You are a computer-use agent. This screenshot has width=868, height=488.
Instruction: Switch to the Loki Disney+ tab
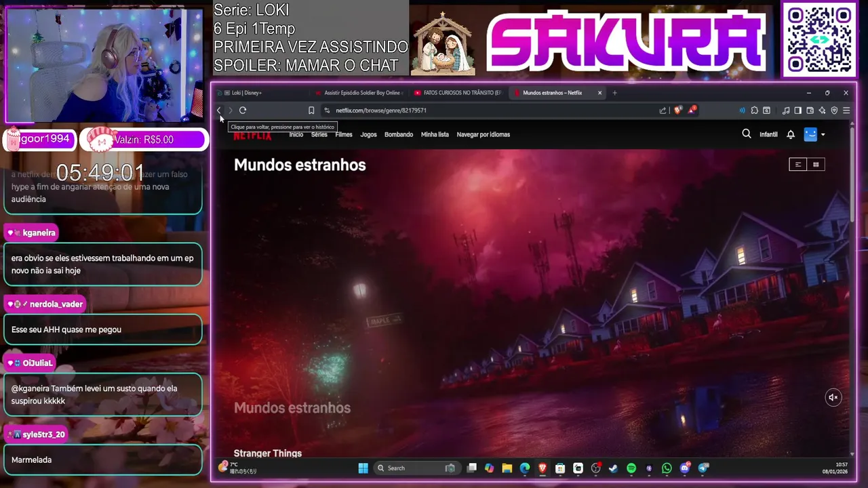[x=261, y=93]
